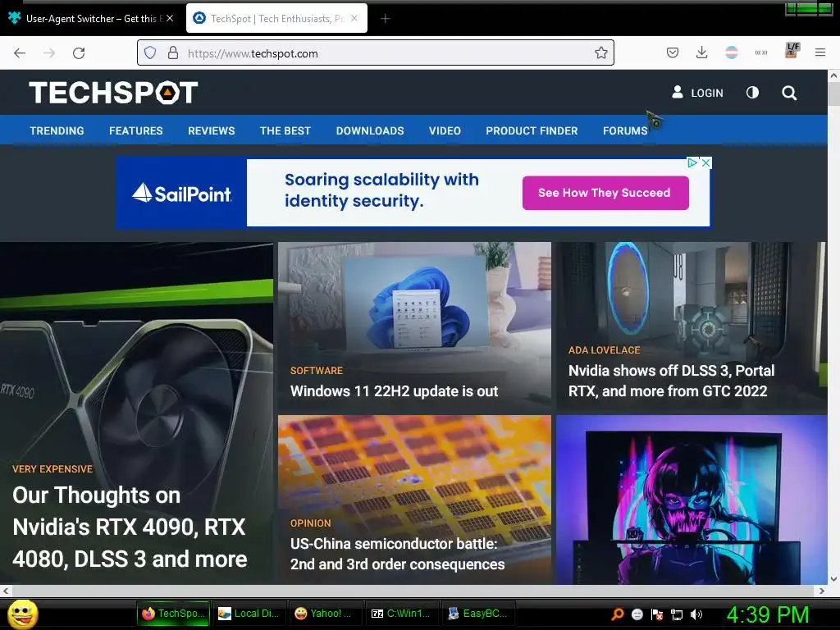Click the horizontal scrollbar left arrow
Screen dimensions: 840x630
pyautogui.click(x=6, y=591)
